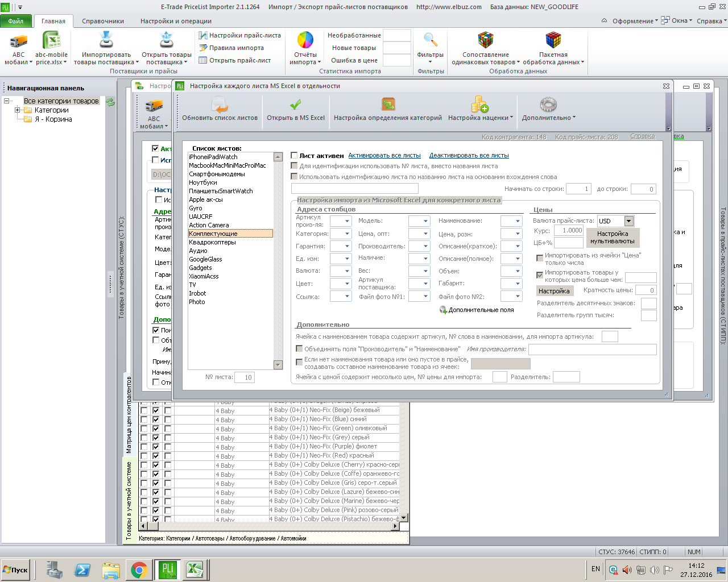Viewport: 728px width, 582px height.
Task: Click the Настройка button under prices
Action: (x=554, y=291)
